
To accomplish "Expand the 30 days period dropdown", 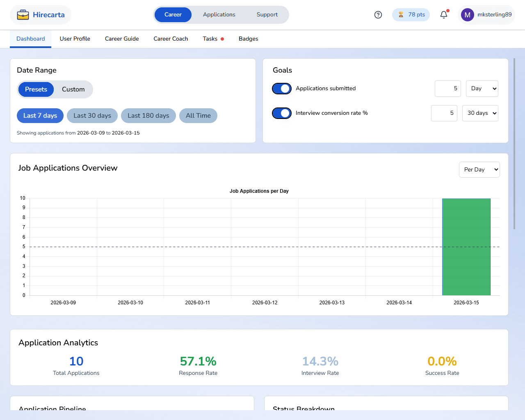I will (480, 113).
